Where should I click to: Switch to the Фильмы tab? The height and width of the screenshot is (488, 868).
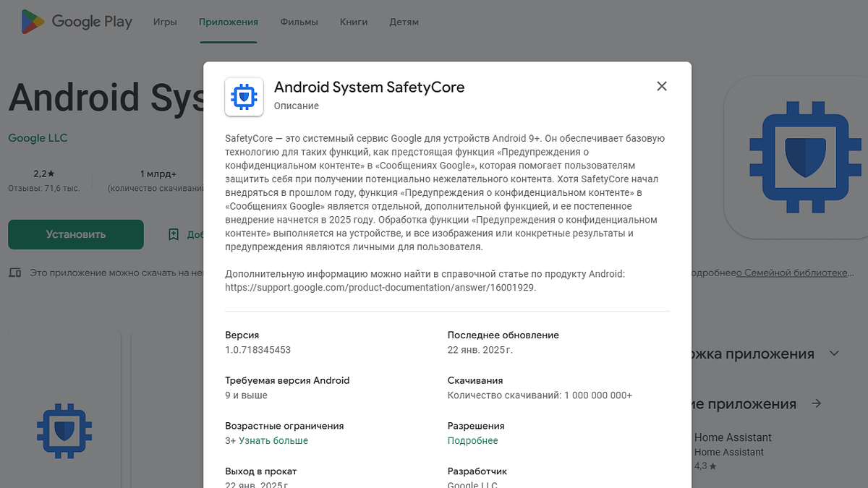(x=299, y=22)
